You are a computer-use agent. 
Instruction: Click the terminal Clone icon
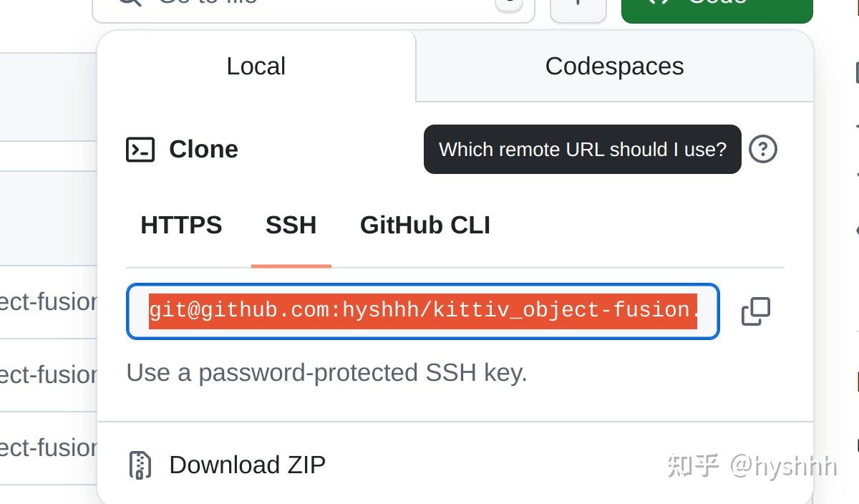pyautogui.click(x=140, y=150)
